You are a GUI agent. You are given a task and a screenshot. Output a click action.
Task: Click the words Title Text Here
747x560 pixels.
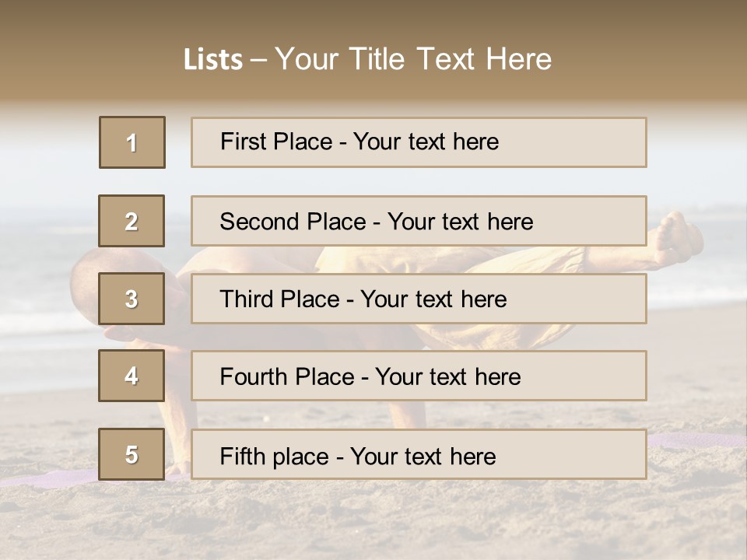click(451, 59)
